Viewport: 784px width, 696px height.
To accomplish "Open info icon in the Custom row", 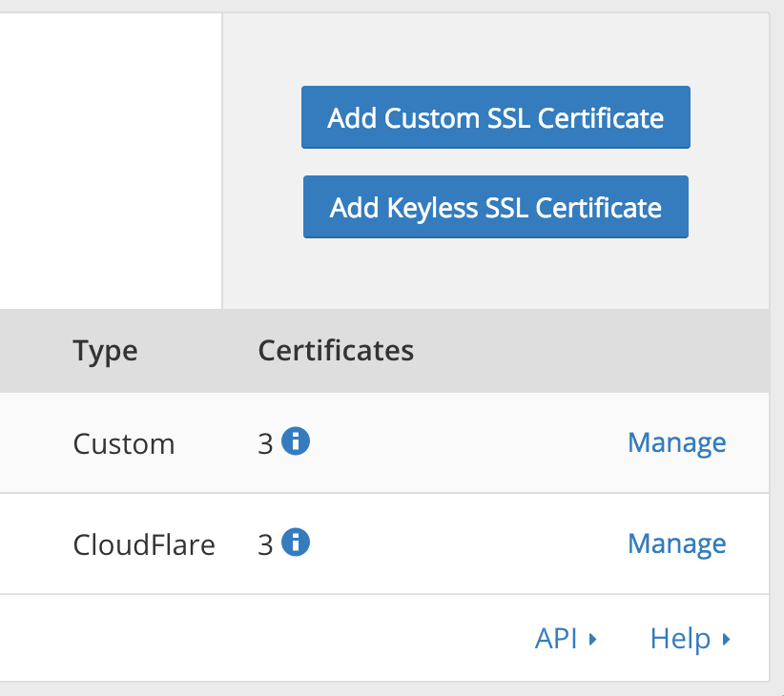I will pyautogui.click(x=297, y=442).
